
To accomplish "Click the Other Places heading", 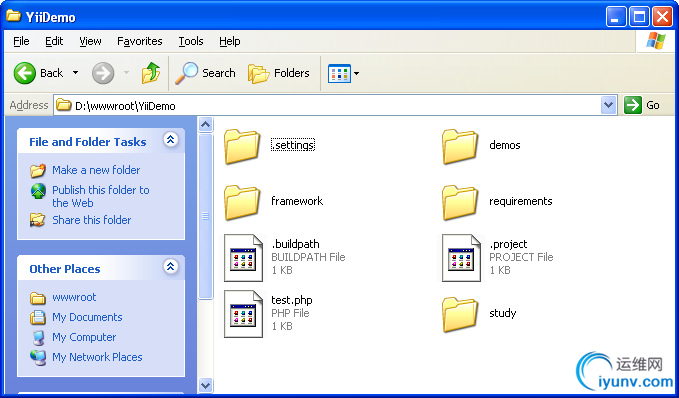I will pos(65,269).
